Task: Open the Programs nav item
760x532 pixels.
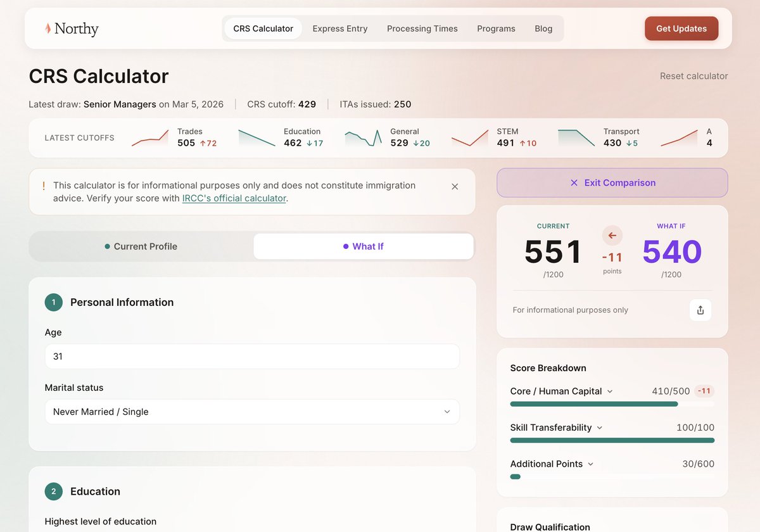Action: (x=496, y=28)
